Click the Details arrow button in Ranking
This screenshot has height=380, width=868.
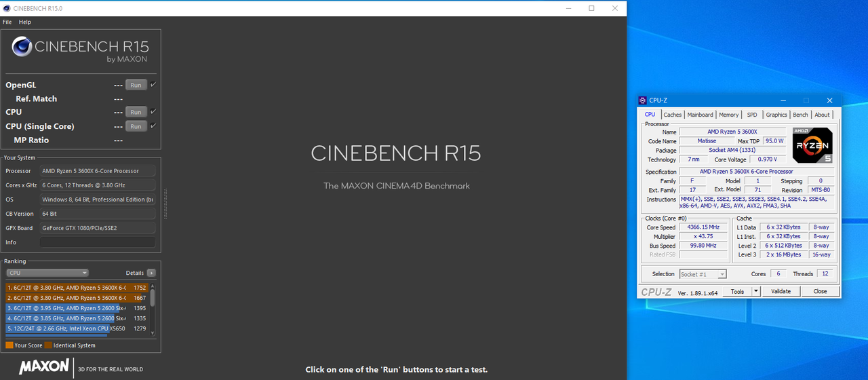(x=151, y=273)
